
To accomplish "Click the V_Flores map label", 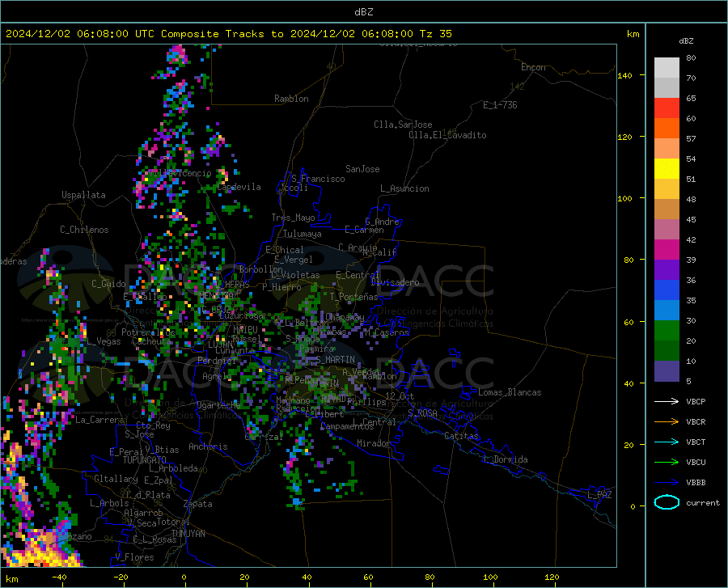I will click(134, 557).
